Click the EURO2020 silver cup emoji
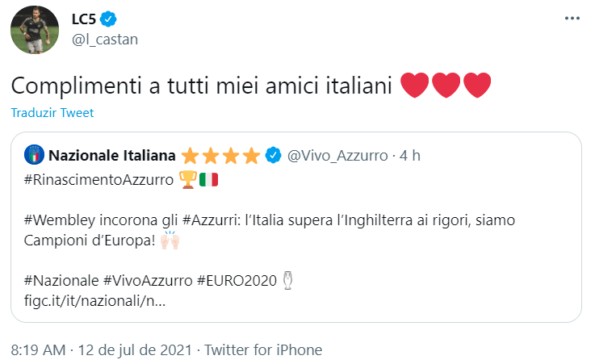The image size is (595, 364). pos(289,280)
